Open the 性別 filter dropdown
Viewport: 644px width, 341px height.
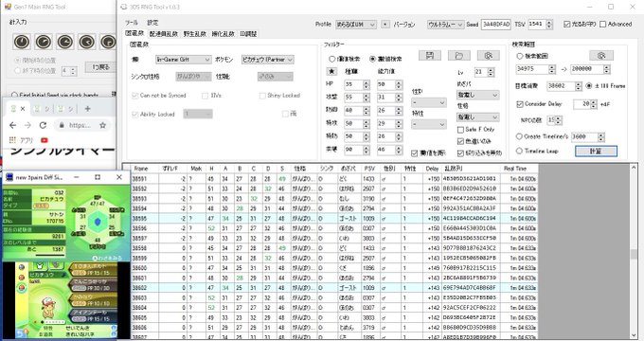pos(429,102)
